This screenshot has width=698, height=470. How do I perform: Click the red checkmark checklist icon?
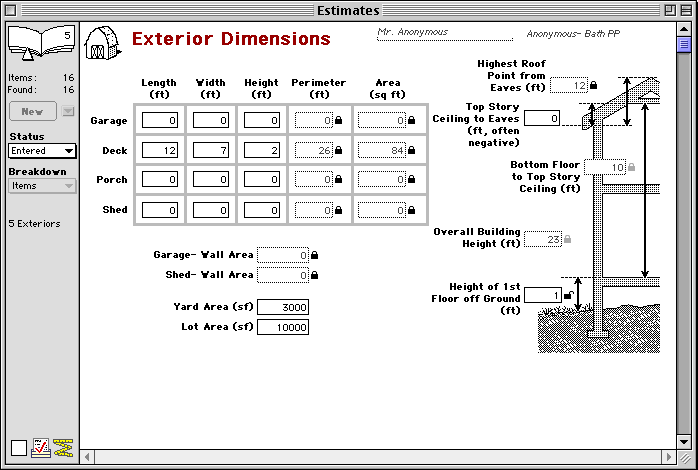point(41,448)
